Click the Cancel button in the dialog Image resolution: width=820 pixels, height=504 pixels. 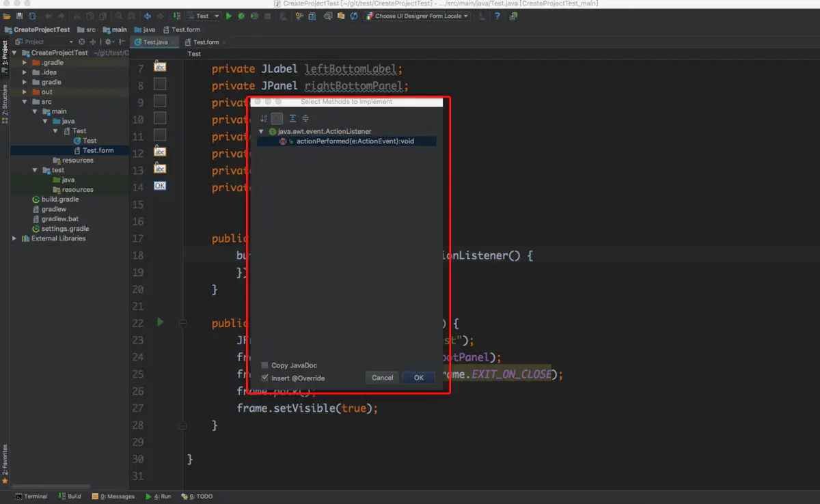point(382,378)
